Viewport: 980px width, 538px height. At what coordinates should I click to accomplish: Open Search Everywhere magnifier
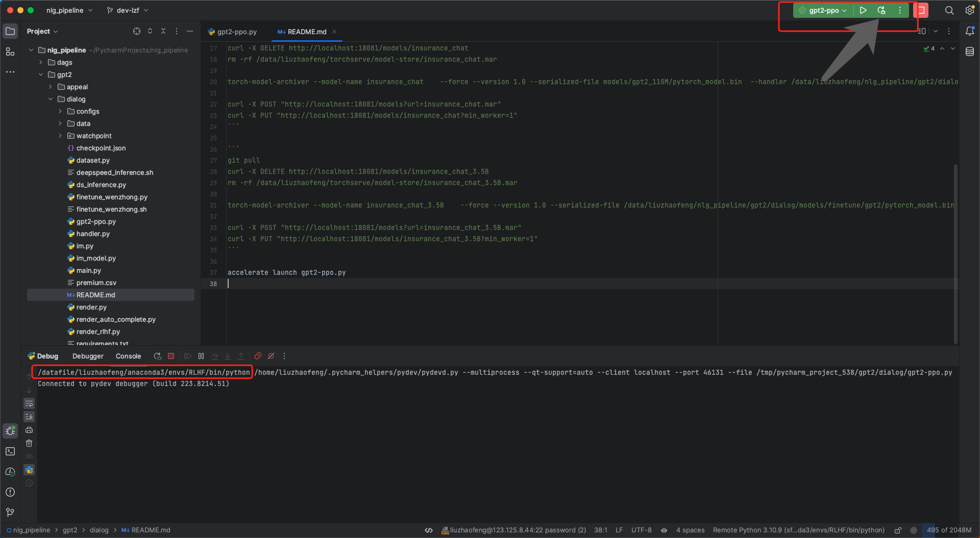[x=949, y=10]
